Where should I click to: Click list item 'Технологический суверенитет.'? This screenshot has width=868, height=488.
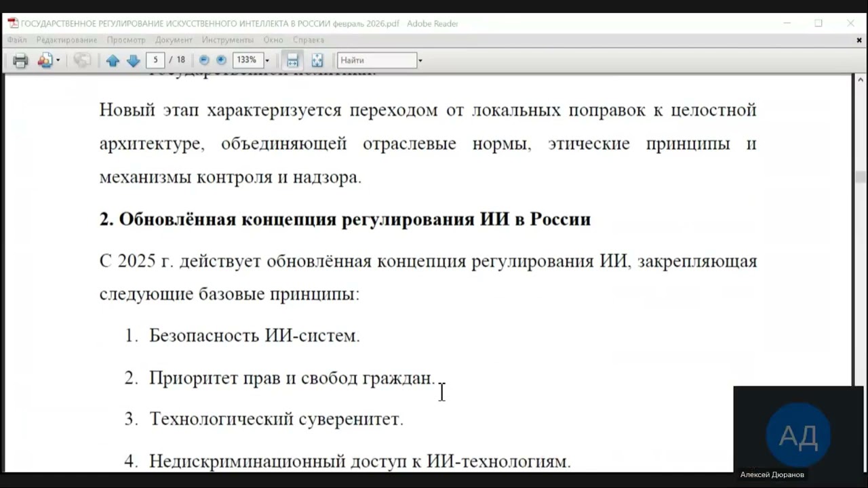click(277, 420)
